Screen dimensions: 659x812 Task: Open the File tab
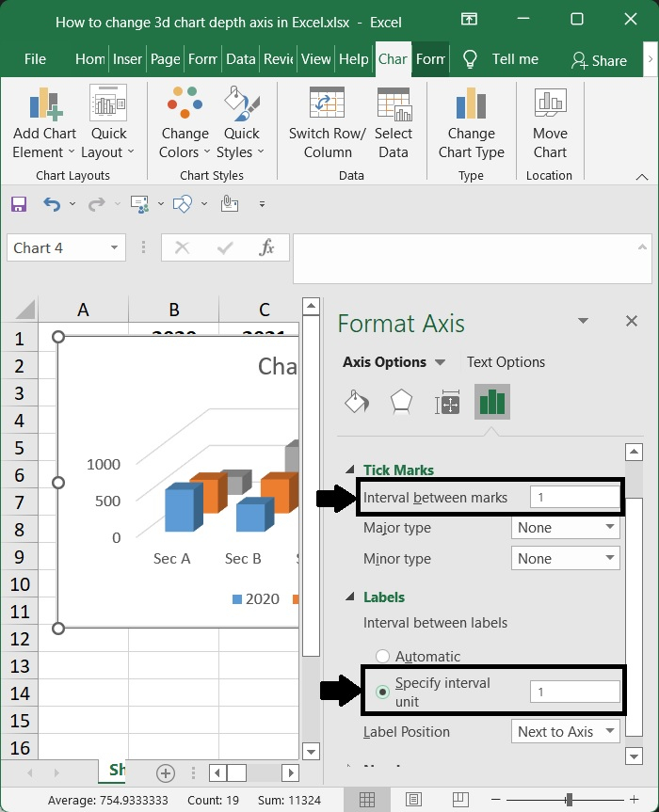pyautogui.click(x=35, y=59)
